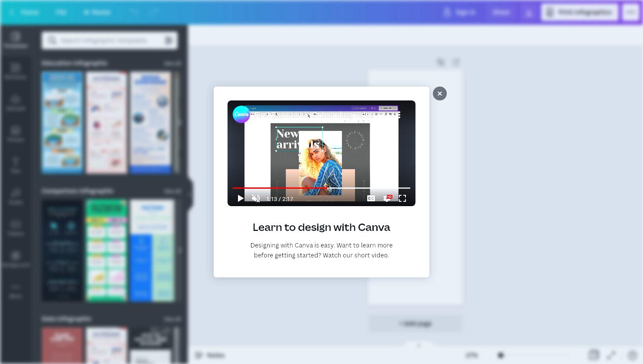Viewport: 643px width, 364px height.
Task: Choose the red Data infographic template
Action: [62, 345]
